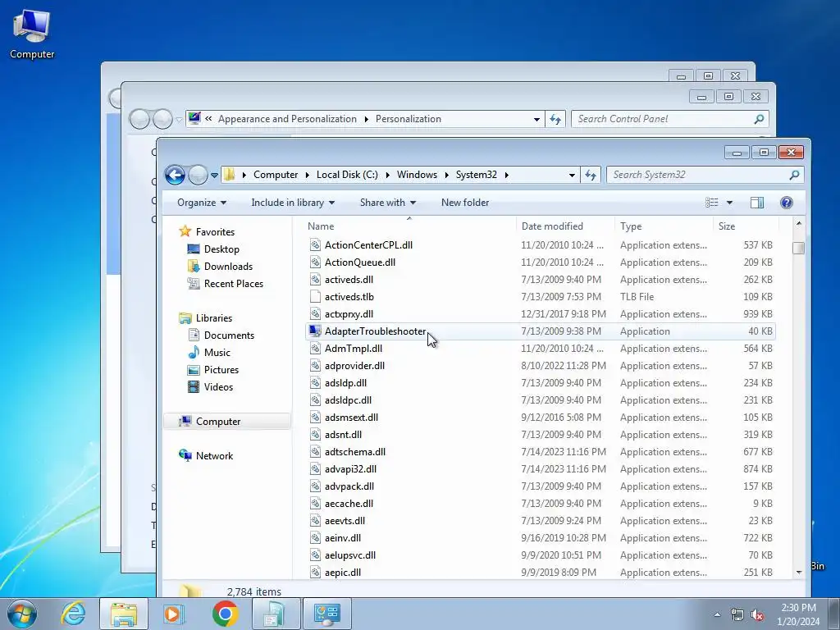The height and width of the screenshot is (630, 840).
Task: Open the Computer desktop icon
Action: (32, 34)
